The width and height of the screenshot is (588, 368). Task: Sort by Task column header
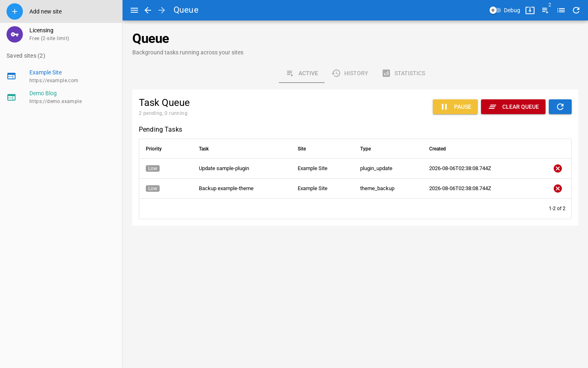pos(204,149)
